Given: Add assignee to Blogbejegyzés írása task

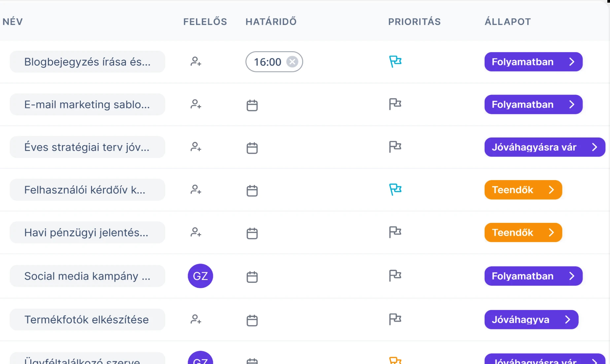Looking at the screenshot, I should click(x=196, y=62).
